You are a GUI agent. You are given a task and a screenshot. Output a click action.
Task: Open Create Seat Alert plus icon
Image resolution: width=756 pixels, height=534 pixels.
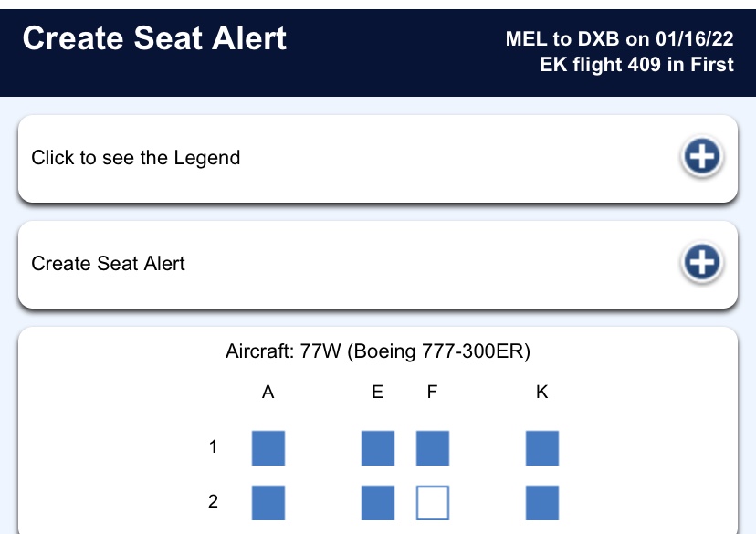(x=702, y=262)
